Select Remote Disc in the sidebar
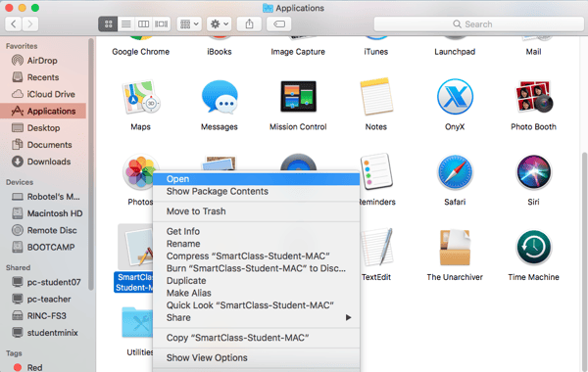The width and height of the screenshot is (588, 372). (x=43, y=230)
